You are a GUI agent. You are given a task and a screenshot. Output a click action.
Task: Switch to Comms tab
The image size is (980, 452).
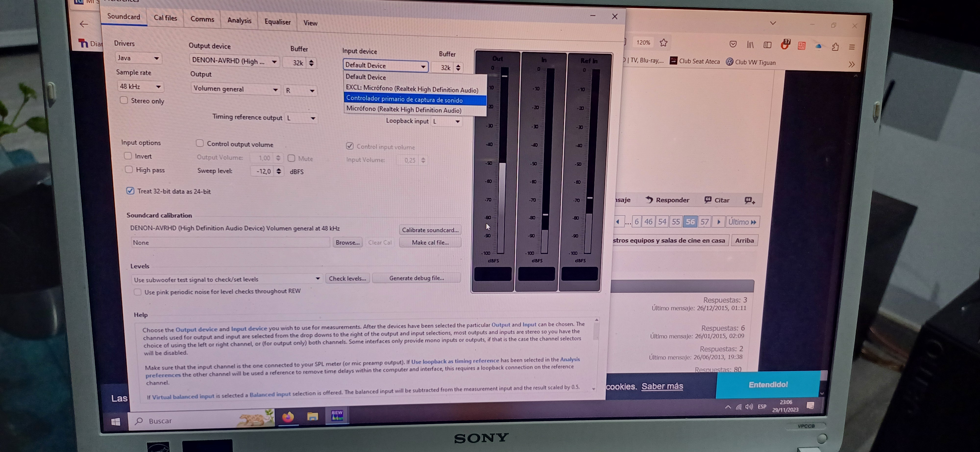coord(202,19)
